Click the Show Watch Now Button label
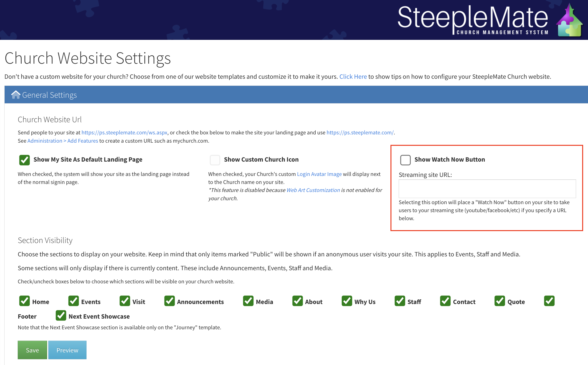The height and width of the screenshot is (365, 588). (x=450, y=160)
